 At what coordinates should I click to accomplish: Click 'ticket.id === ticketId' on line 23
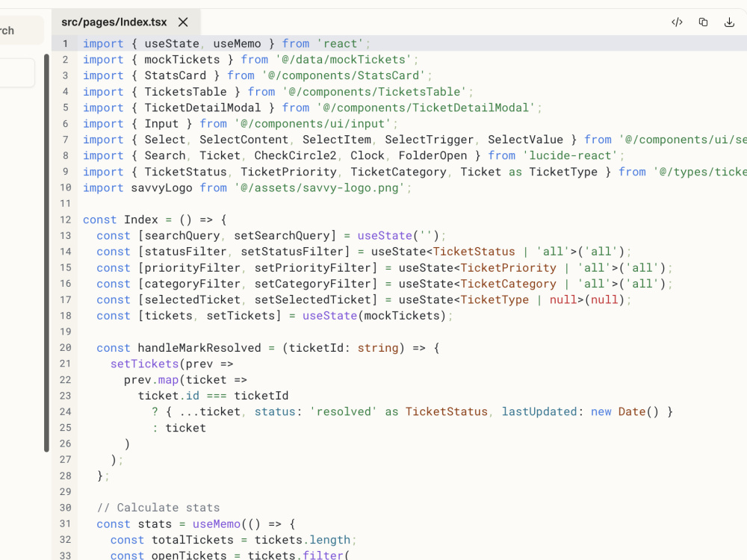213,396
